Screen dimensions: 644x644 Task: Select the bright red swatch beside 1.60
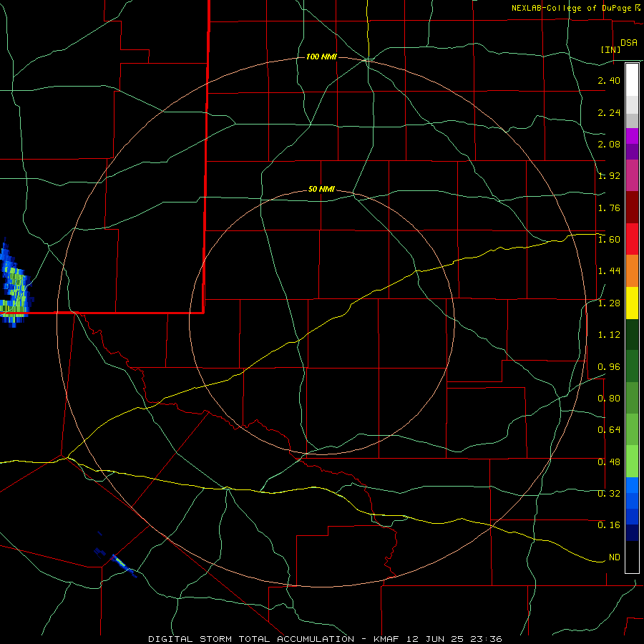[x=632, y=239]
